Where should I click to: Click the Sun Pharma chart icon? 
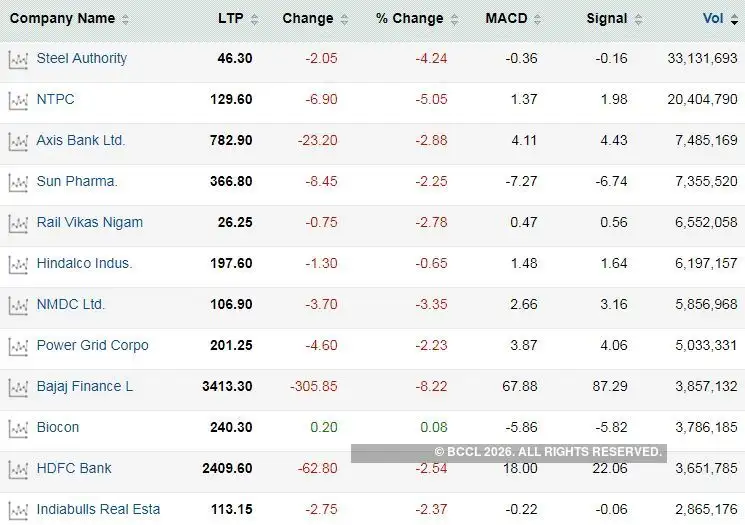[17, 182]
